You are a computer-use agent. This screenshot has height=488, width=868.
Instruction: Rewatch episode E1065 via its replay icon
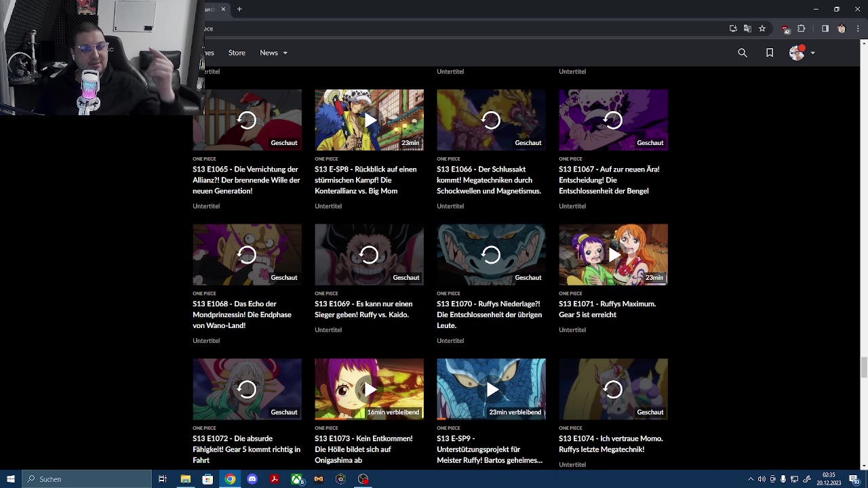247,120
